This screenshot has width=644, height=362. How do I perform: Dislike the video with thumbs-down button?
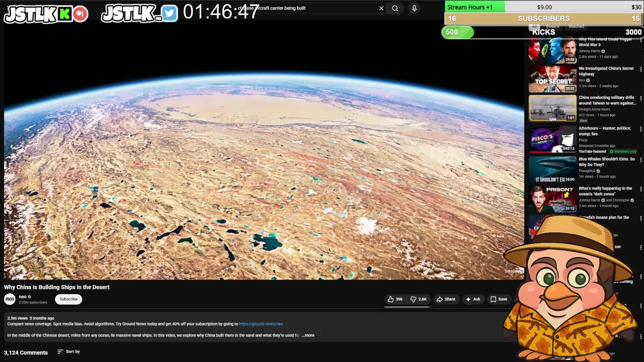coord(419,299)
